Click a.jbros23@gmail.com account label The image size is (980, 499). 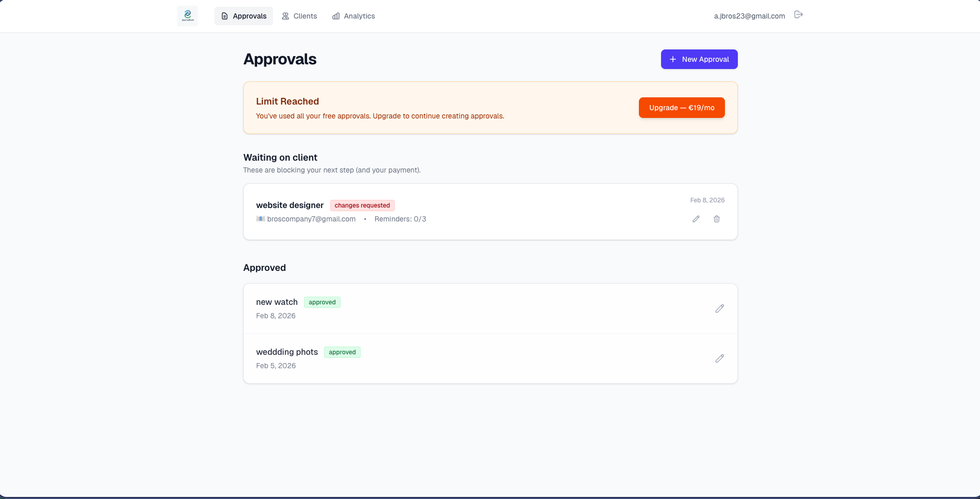click(x=749, y=16)
